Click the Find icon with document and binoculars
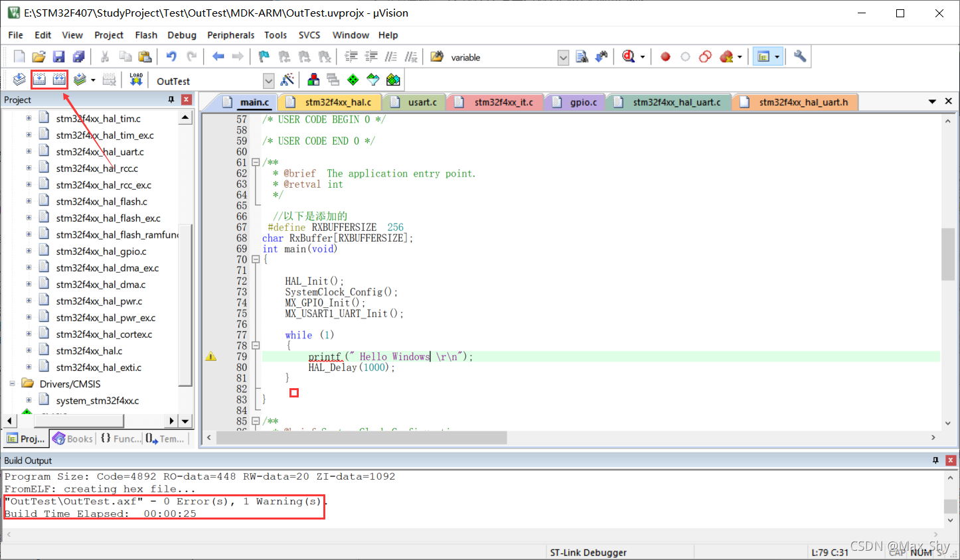The height and width of the screenshot is (560, 960). point(582,57)
